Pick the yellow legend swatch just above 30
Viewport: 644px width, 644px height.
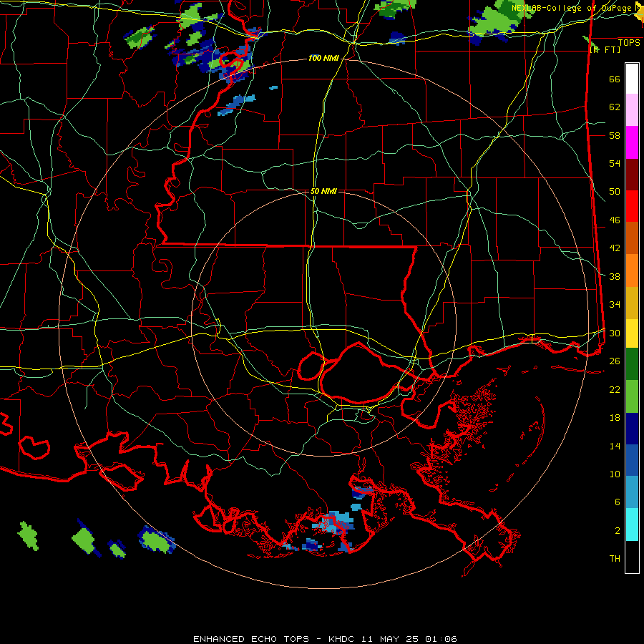click(632, 333)
